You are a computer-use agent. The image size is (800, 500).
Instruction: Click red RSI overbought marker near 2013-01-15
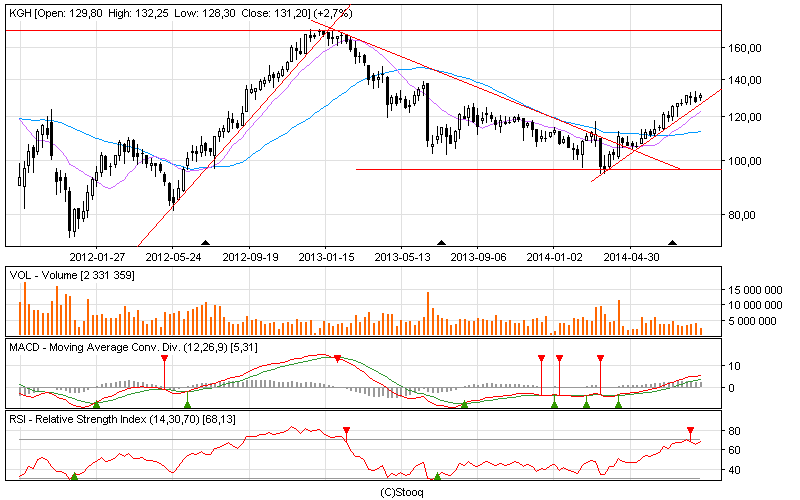point(346,431)
